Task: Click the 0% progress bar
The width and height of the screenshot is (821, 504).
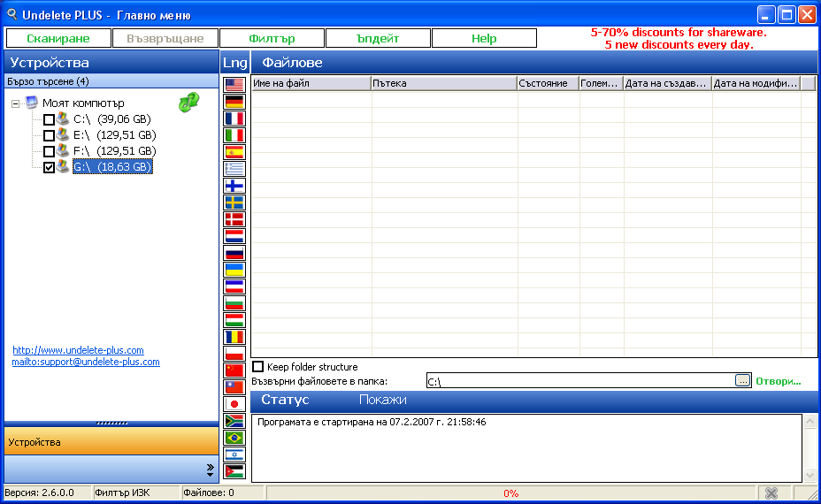Action: pyautogui.click(x=511, y=493)
